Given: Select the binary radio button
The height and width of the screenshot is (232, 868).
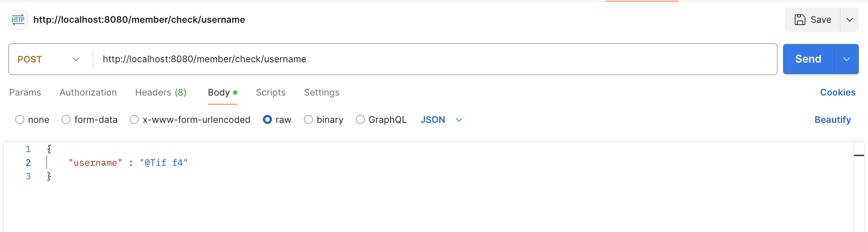Looking at the screenshot, I should pos(308,120).
